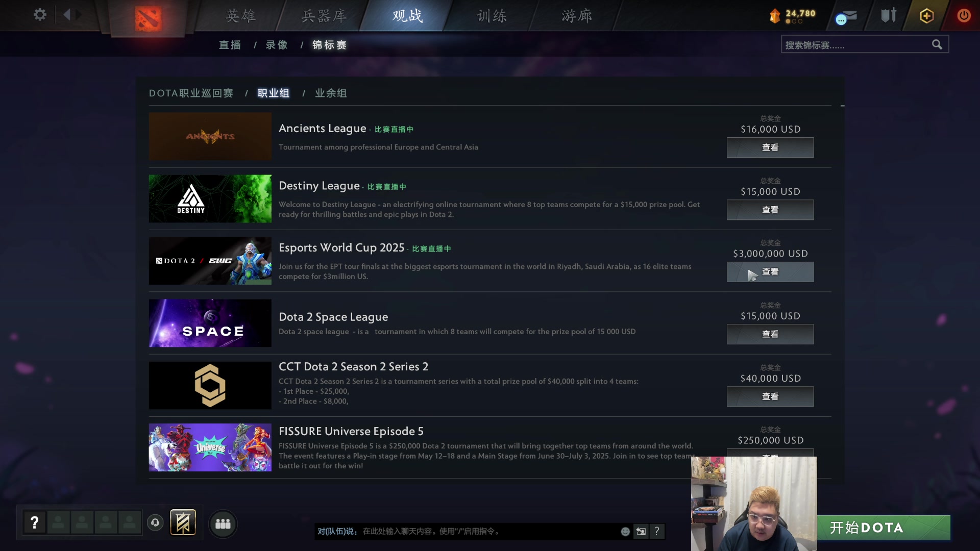
Task: Click the tournament list scrollbar handle
Action: pos(842,106)
